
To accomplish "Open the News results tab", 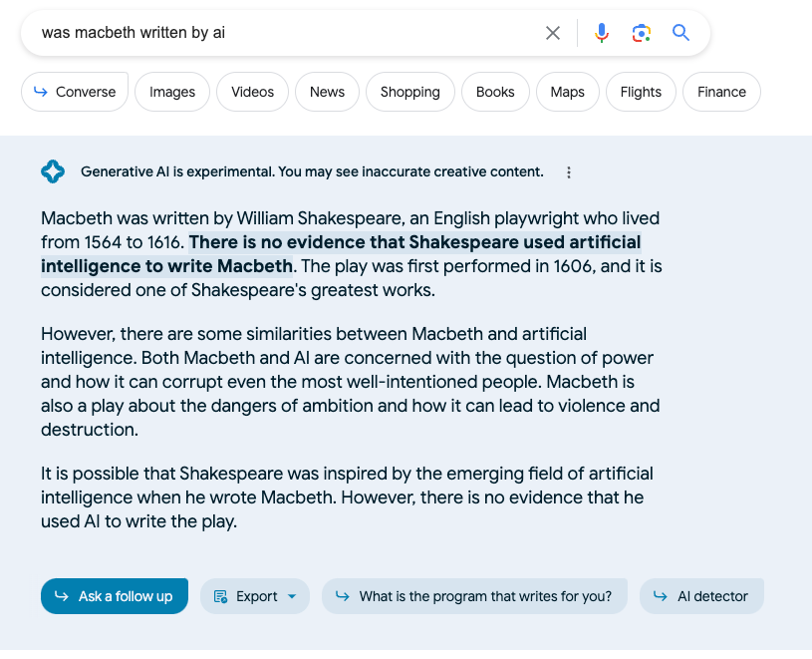I will click(327, 92).
